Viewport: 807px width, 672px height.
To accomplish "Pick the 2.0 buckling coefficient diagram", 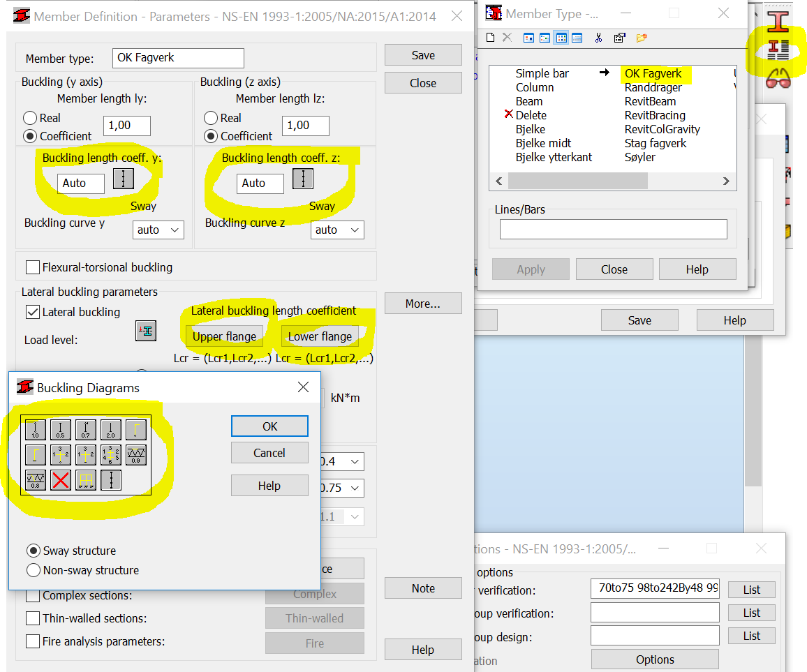I will coord(110,430).
